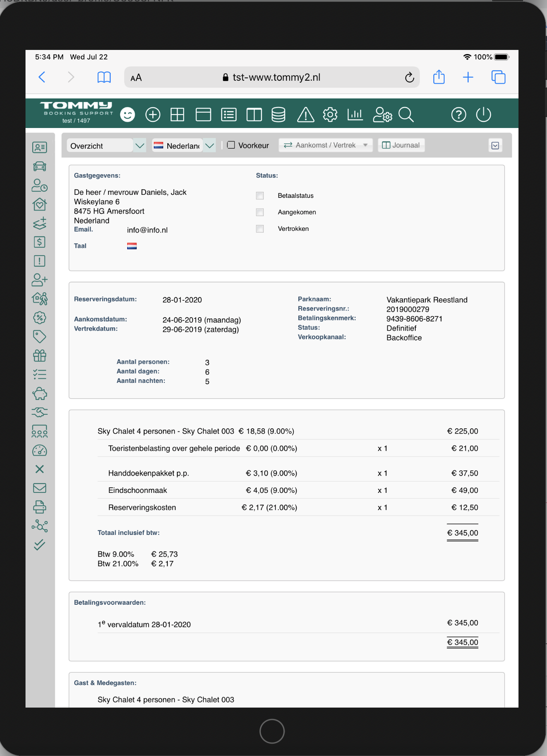This screenshot has width=547, height=756.
Task: Open the help question mark icon
Action: (x=458, y=114)
